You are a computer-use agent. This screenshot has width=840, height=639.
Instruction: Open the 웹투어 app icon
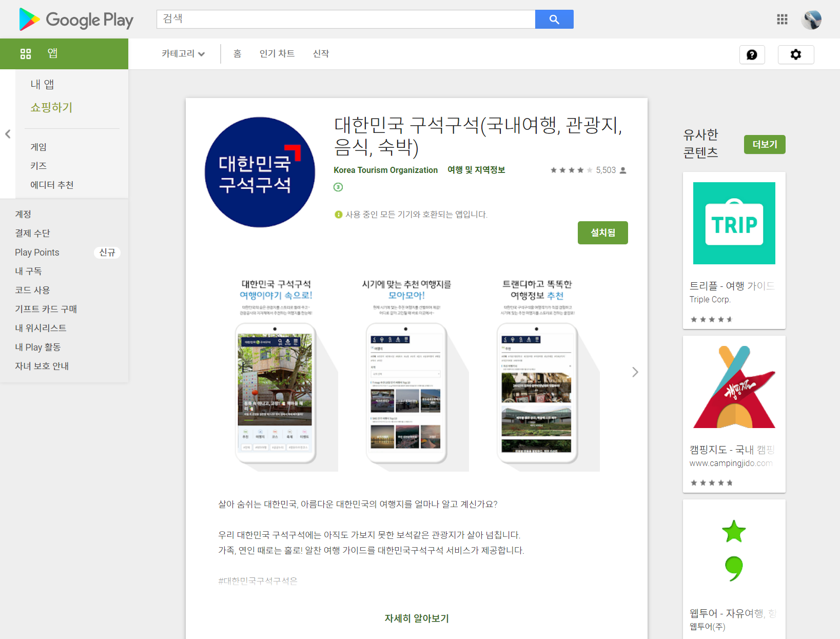(734, 551)
